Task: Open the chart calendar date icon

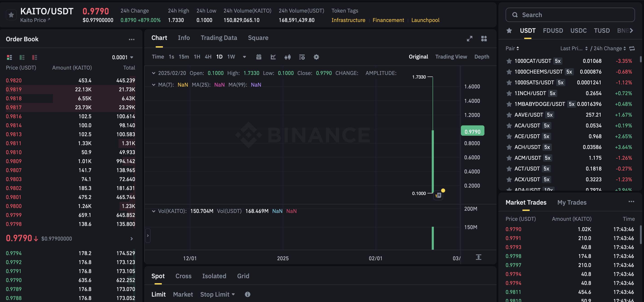Action: (x=259, y=57)
